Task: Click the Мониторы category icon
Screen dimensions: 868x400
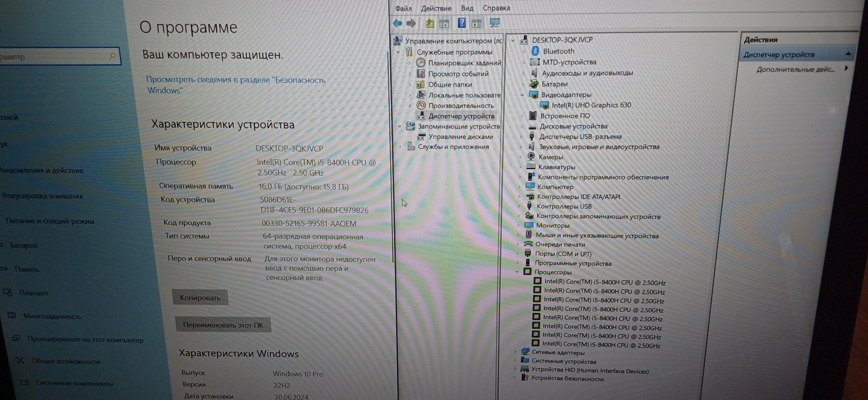Action: coord(529,225)
